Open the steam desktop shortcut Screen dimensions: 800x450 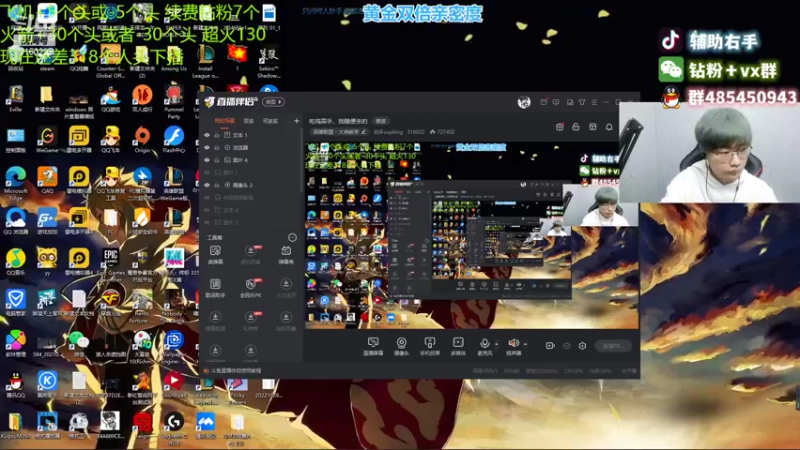click(47, 58)
